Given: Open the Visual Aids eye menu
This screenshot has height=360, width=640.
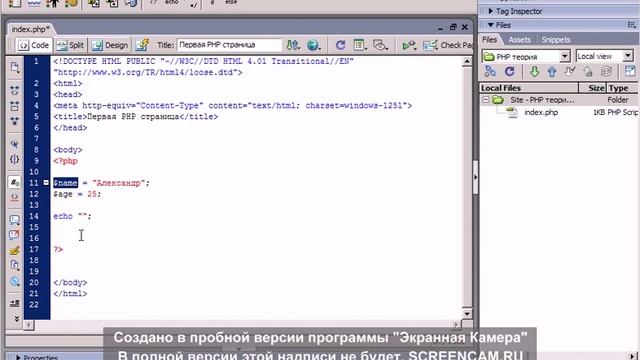Looking at the screenshot, I should (x=380, y=45).
